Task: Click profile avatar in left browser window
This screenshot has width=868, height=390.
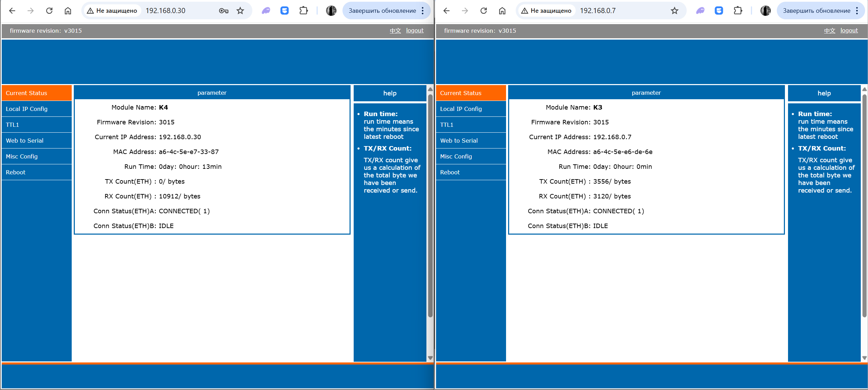Action: (331, 11)
